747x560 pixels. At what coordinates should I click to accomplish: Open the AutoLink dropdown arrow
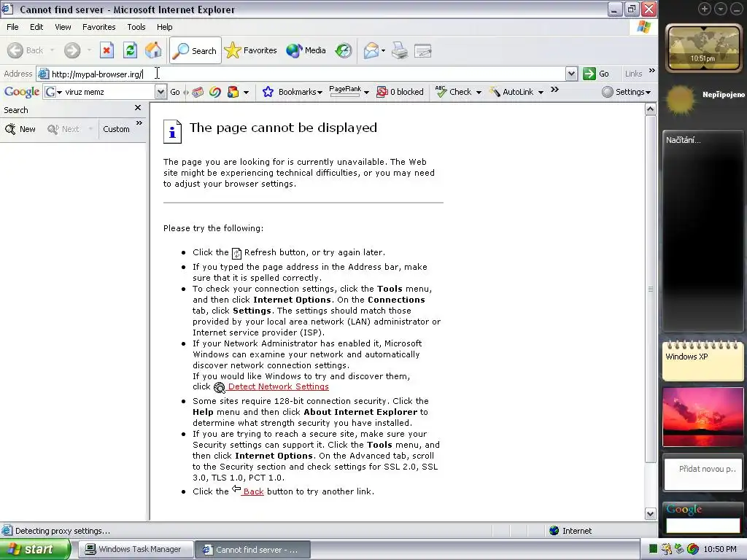click(541, 93)
